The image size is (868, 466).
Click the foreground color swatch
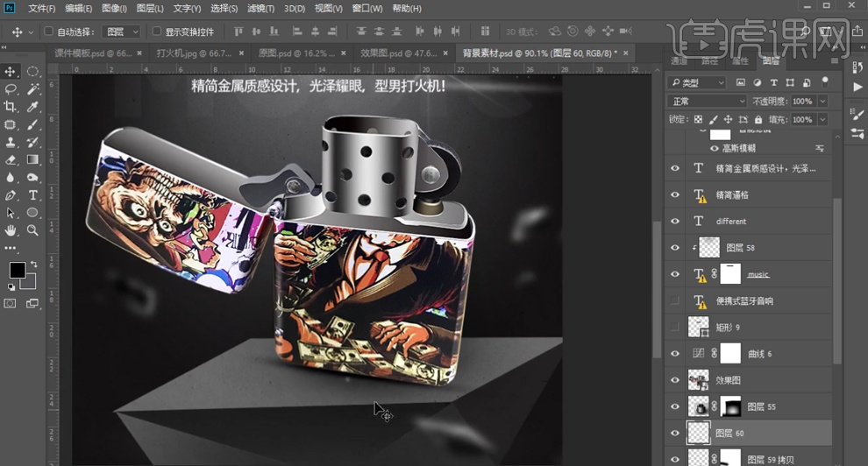17,270
